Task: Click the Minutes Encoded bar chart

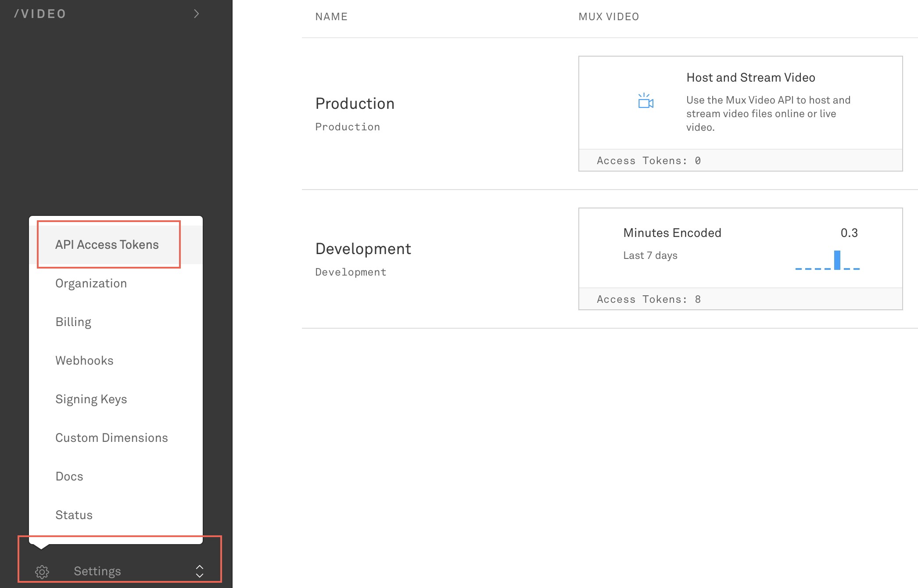Action: point(827,260)
